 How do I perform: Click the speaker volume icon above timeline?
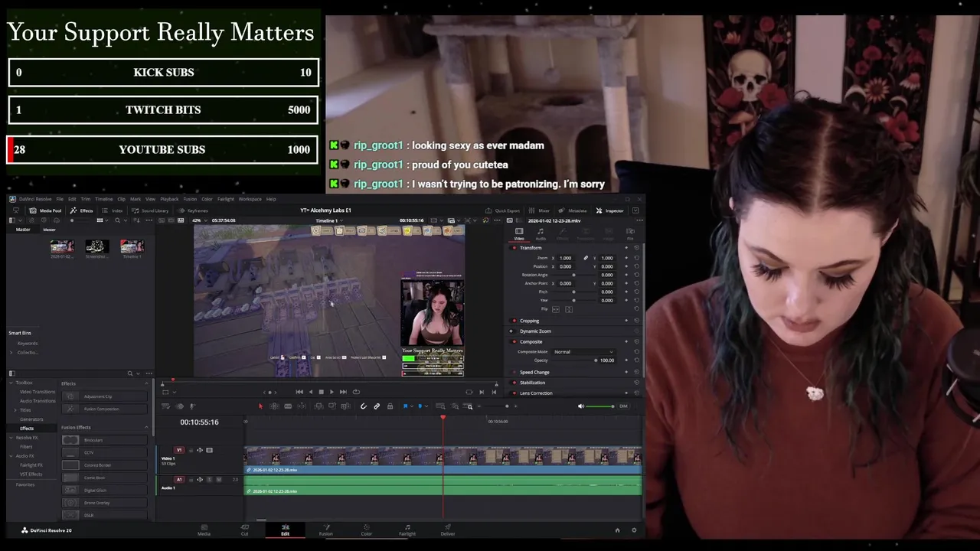[x=580, y=406]
